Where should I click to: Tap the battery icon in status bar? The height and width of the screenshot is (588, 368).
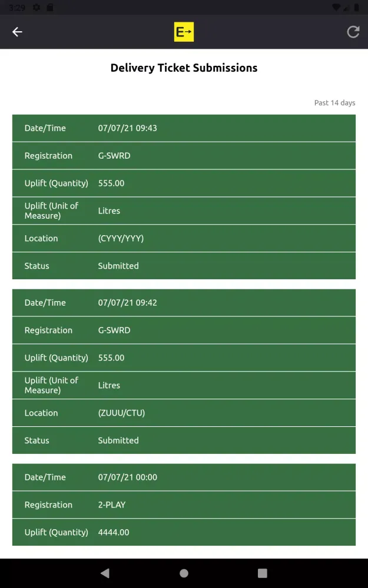357,8
